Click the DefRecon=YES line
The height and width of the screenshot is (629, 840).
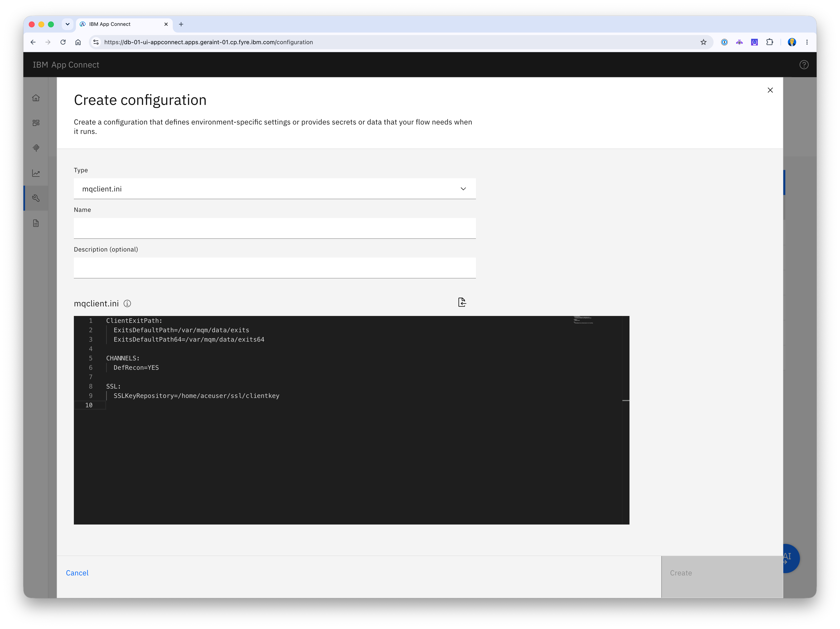[136, 367]
